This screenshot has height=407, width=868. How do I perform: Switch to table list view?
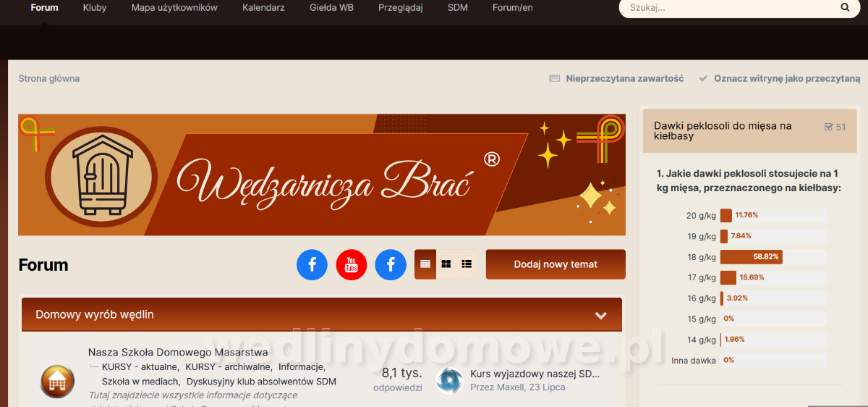pos(425,264)
